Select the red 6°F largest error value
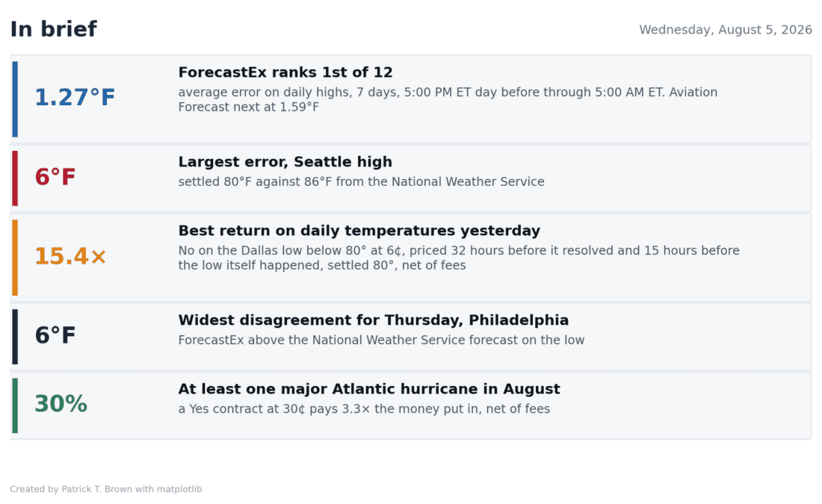Image resolution: width=822 pixels, height=504 pixels. tap(55, 177)
